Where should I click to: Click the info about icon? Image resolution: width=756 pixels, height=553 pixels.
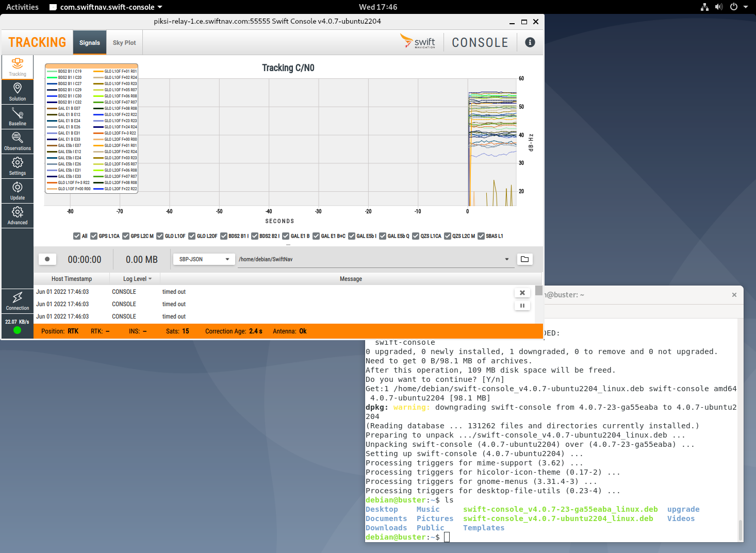click(530, 42)
